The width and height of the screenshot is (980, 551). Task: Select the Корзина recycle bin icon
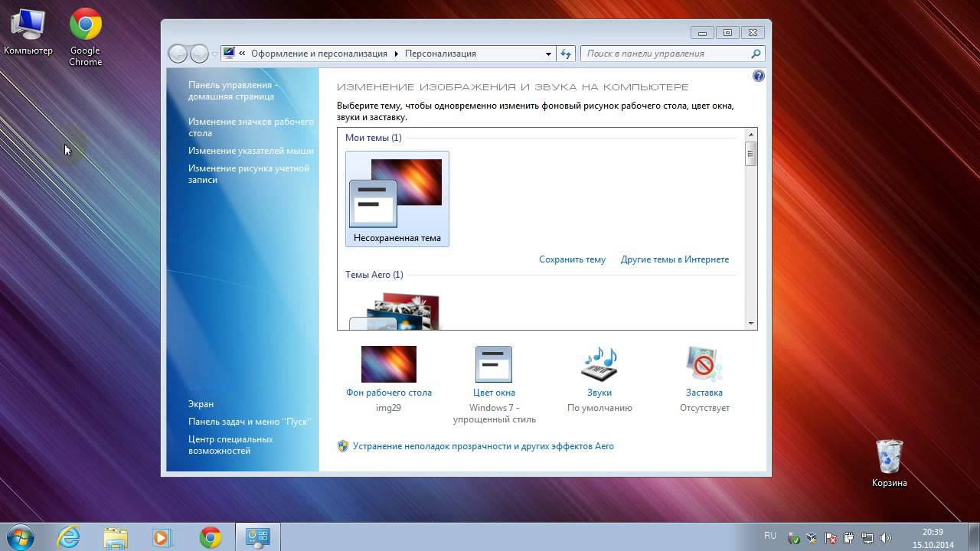coord(889,463)
